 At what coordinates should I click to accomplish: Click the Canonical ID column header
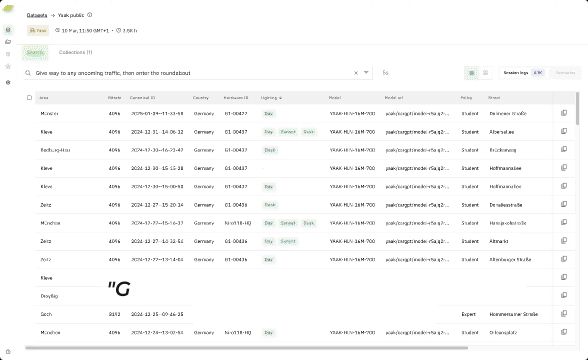click(142, 98)
